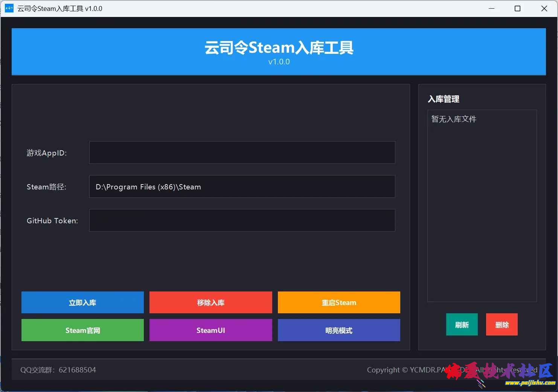
Task: Toggle 明亮模式 light theme
Action: coord(339,330)
